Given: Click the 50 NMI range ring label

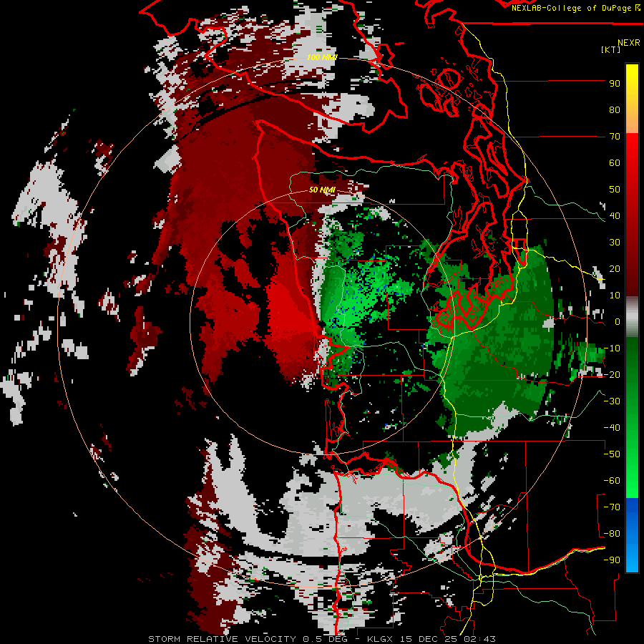Looking at the screenshot, I should pyautogui.click(x=322, y=190).
